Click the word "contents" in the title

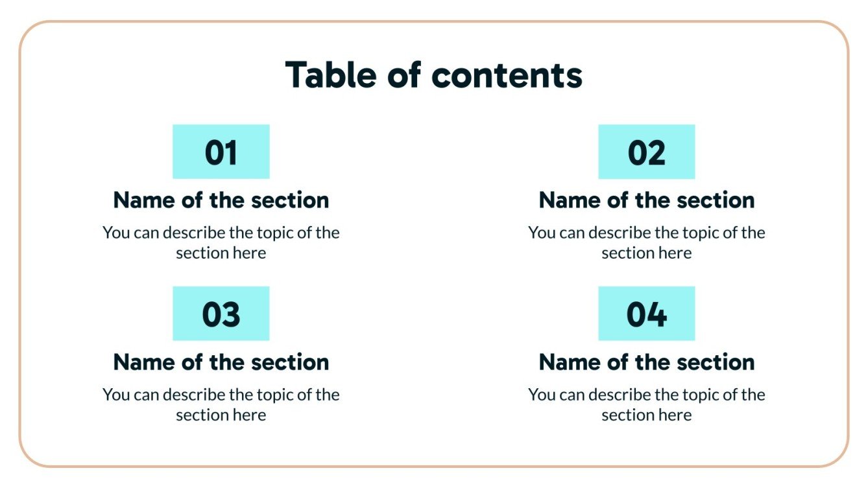point(507,76)
